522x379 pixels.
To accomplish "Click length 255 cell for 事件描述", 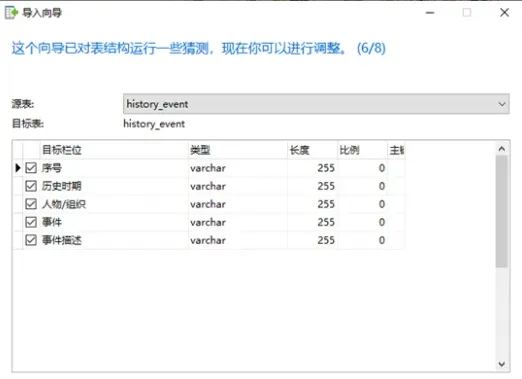I will click(x=312, y=240).
